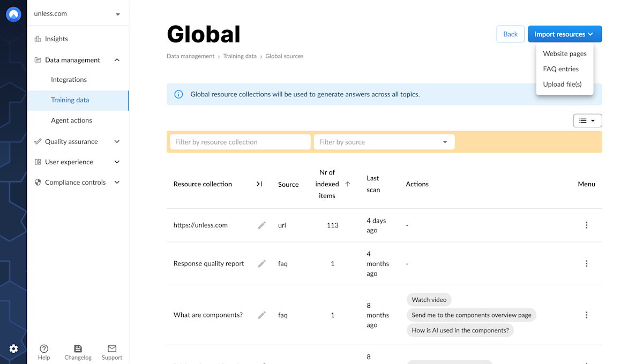Open settings gear in left rail
Screen dimensions: 643x364
(13, 349)
